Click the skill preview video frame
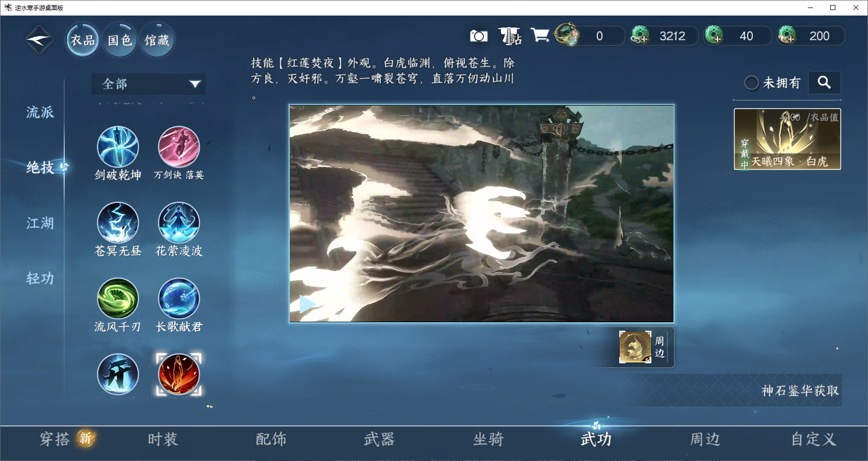The image size is (868, 461). pos(481,213)
